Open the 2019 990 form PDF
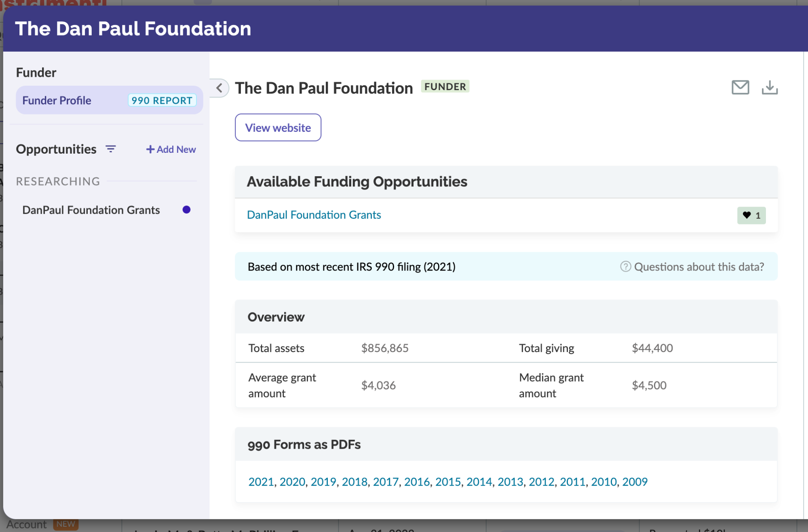 point(323,481)
